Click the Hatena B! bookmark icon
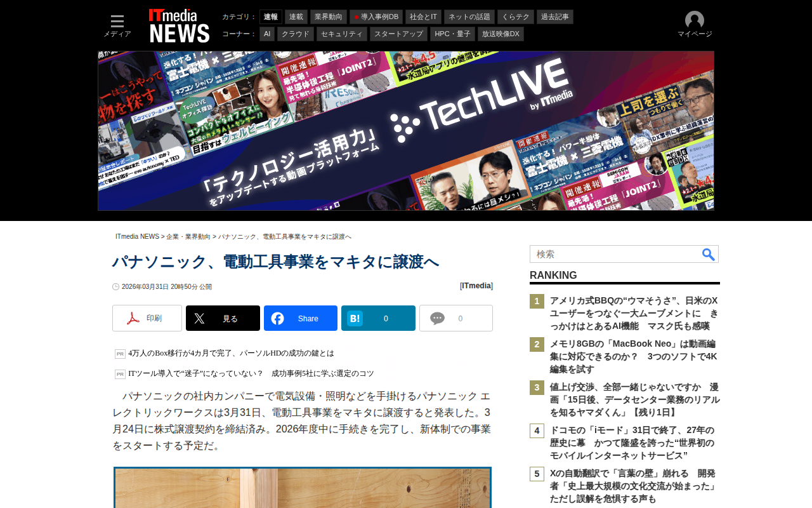Screen dimensions: 812x508 (x=355, y=318)
